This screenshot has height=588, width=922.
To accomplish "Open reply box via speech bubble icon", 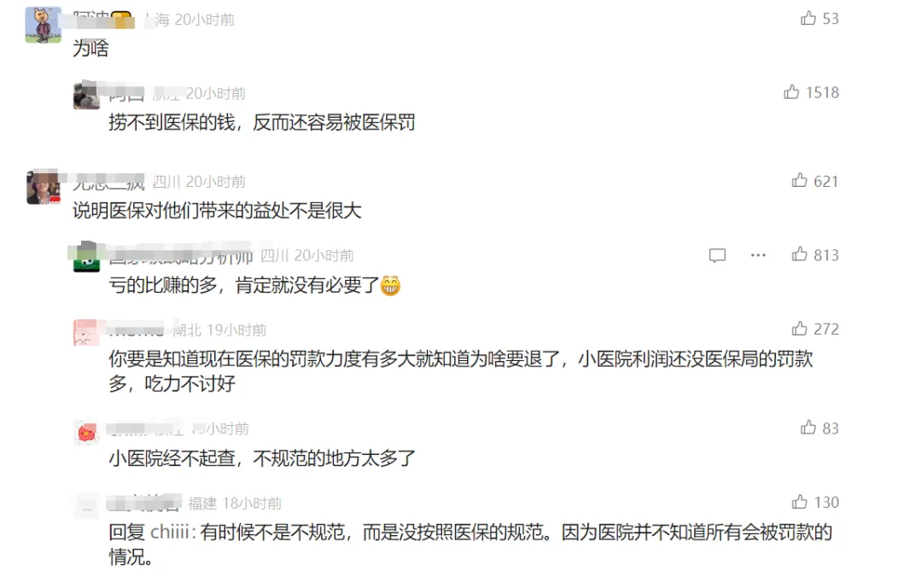I will click(717, 255).
